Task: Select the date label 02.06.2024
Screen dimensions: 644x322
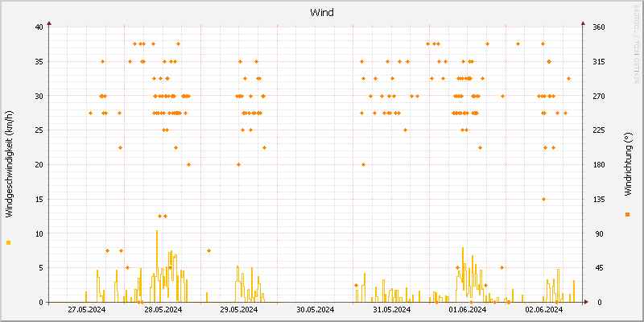Action: [544, 310]
